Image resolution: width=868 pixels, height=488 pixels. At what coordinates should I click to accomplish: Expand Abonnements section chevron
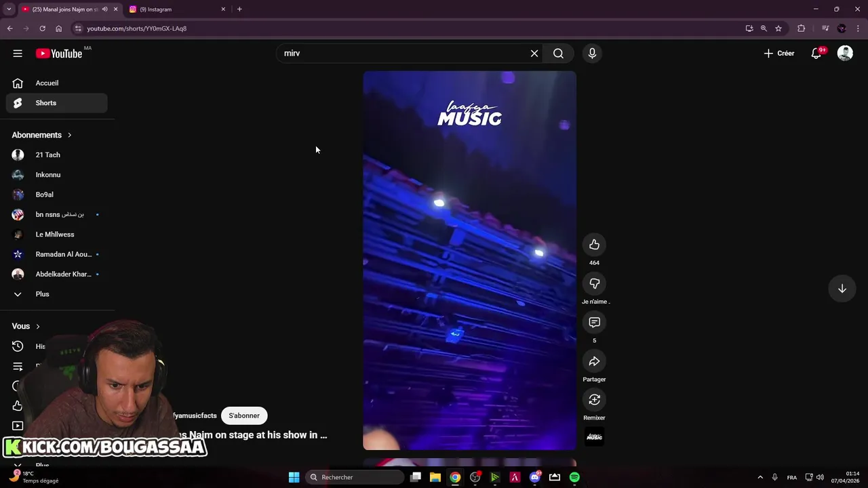click(x=69, y=135)
